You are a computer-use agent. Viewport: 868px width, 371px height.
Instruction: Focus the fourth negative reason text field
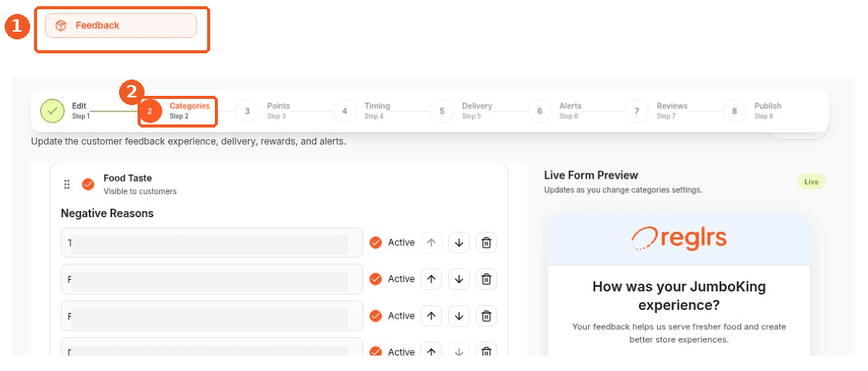click(x=212, y=348)
